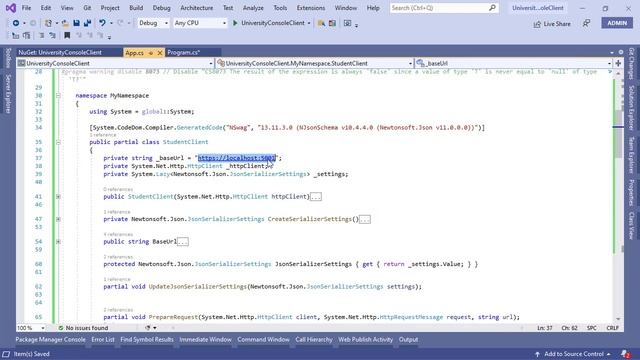The height and width of the screenshot is (360, 640).
Task: Click the highlighted https://localhost:5001 URL string
Action: pyautogui.click(x=237, y=158)
